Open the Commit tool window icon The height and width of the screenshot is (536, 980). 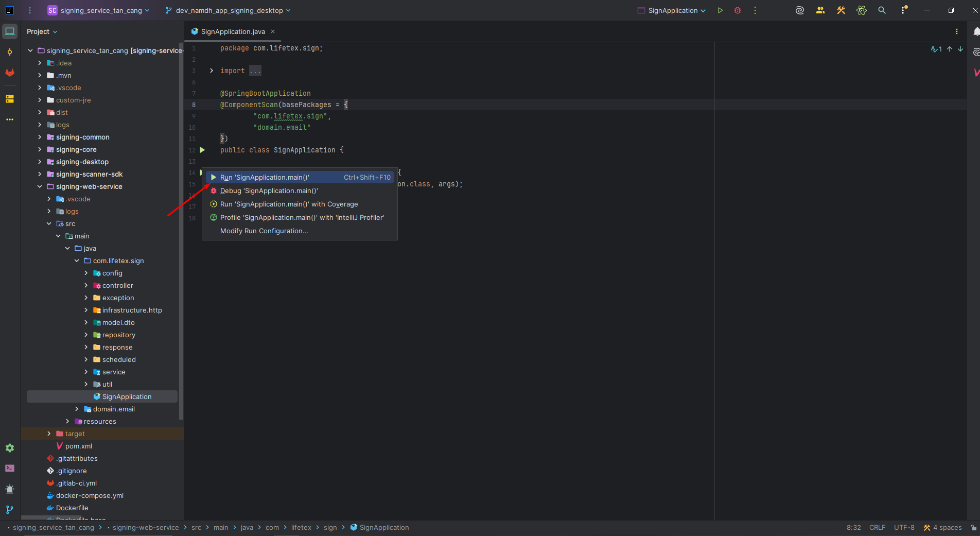click(x=10, y=52)
